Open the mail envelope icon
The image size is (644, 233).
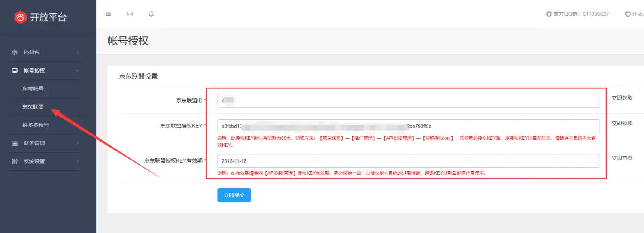[130, 14]
